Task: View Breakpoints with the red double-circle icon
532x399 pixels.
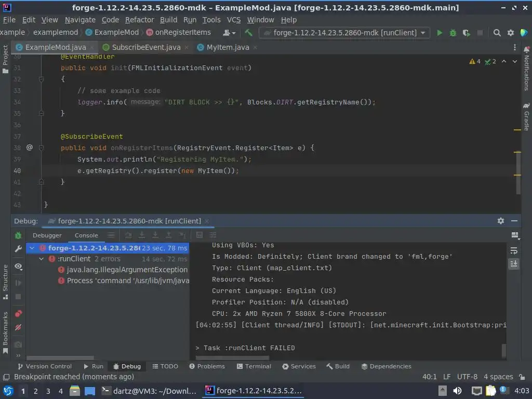Action: [x=18, y=313]
